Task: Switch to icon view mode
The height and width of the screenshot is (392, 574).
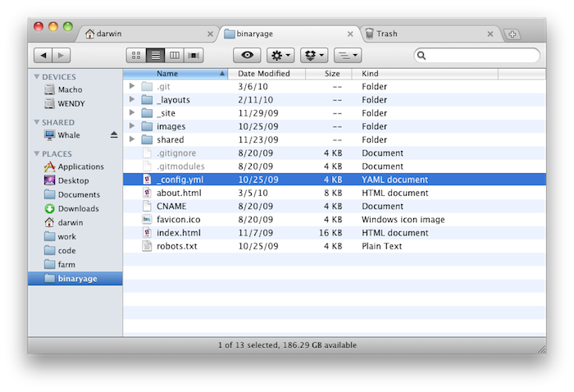Action: click(x=135, y=55)
